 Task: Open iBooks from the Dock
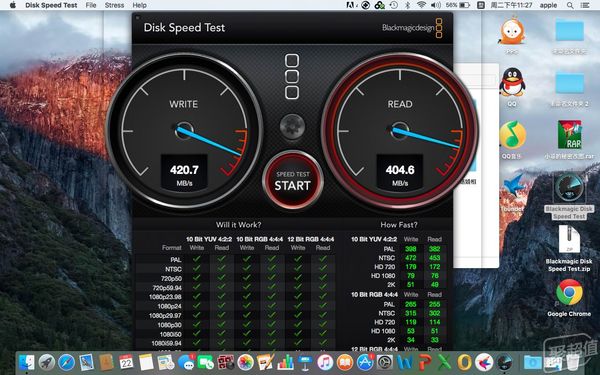pos(345,362)
